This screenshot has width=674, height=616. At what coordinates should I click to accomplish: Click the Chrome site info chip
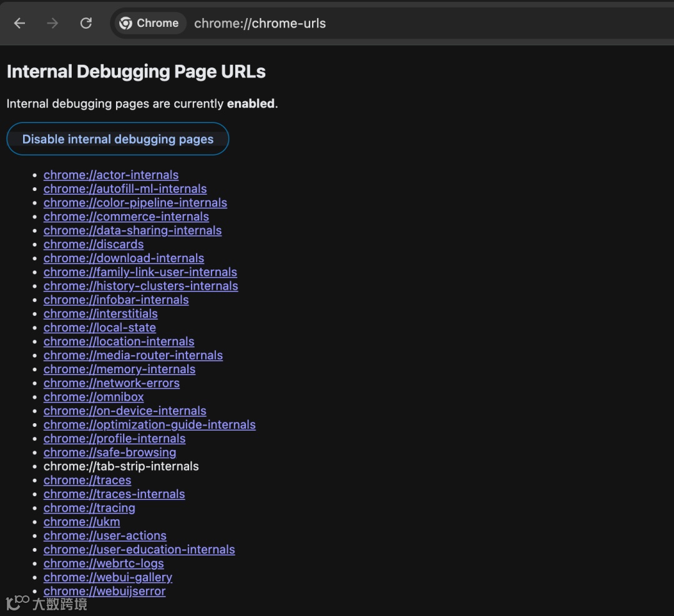(149, 23)
